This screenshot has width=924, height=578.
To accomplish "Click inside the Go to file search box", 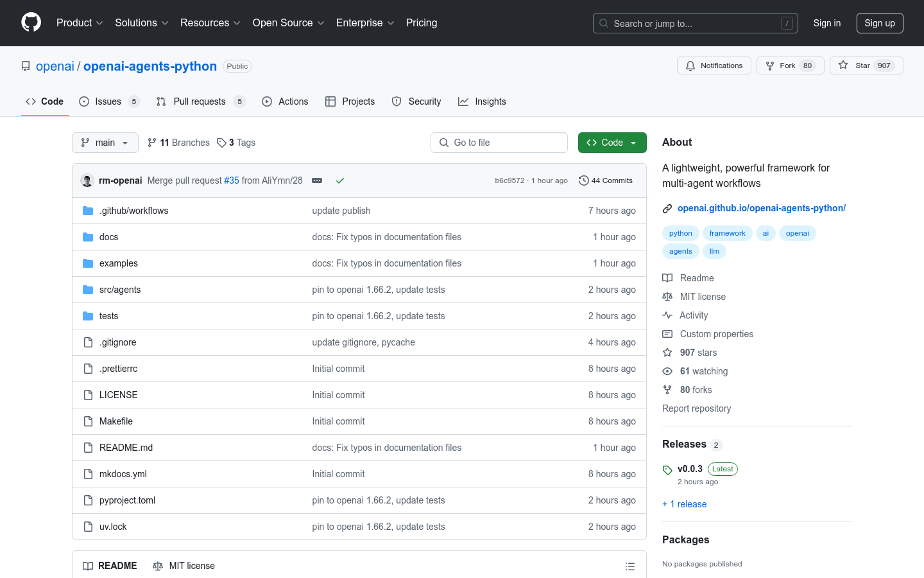I will pyautogui.click(x=499, y=142).
